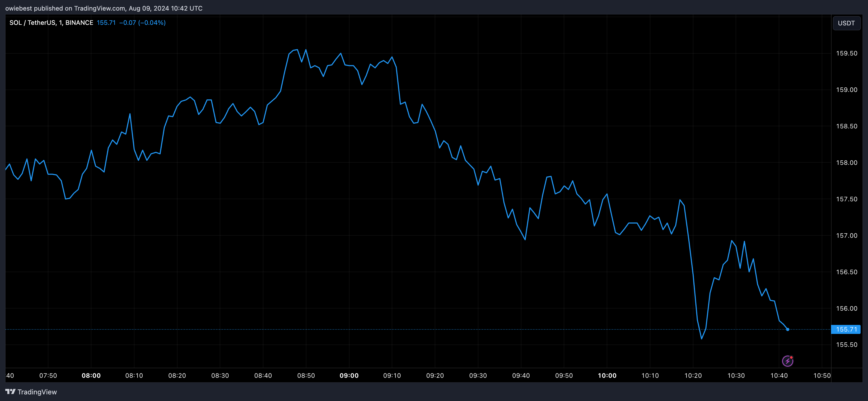Click the 157.00 price axis label
Screen dimensions: 868x401
click(846, 236)
